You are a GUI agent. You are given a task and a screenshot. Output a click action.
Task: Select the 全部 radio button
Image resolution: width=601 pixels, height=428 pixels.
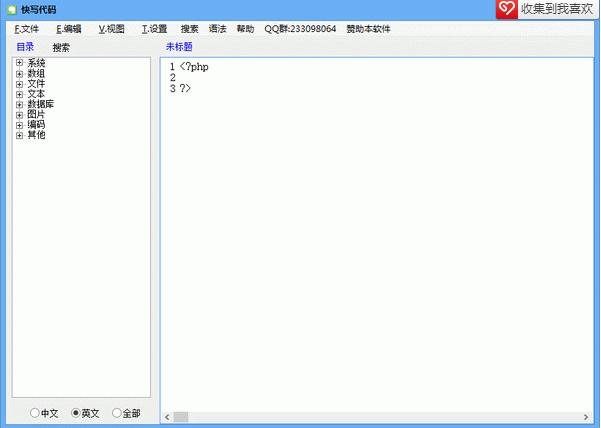(117, 413)
